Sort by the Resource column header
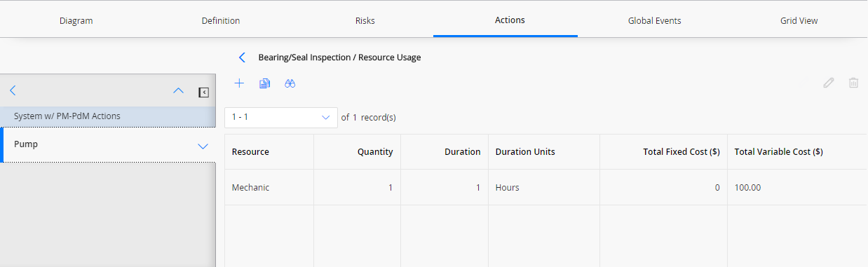 (269, 151)
